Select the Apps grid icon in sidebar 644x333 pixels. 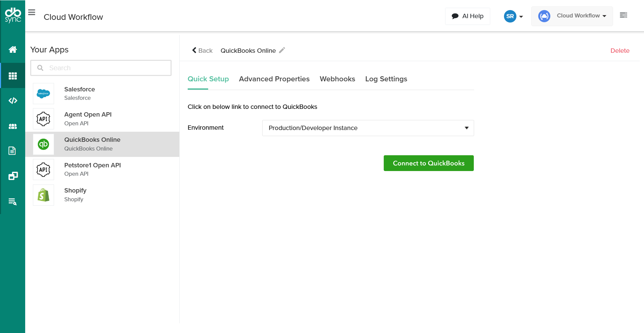click(x=13, y=76)
